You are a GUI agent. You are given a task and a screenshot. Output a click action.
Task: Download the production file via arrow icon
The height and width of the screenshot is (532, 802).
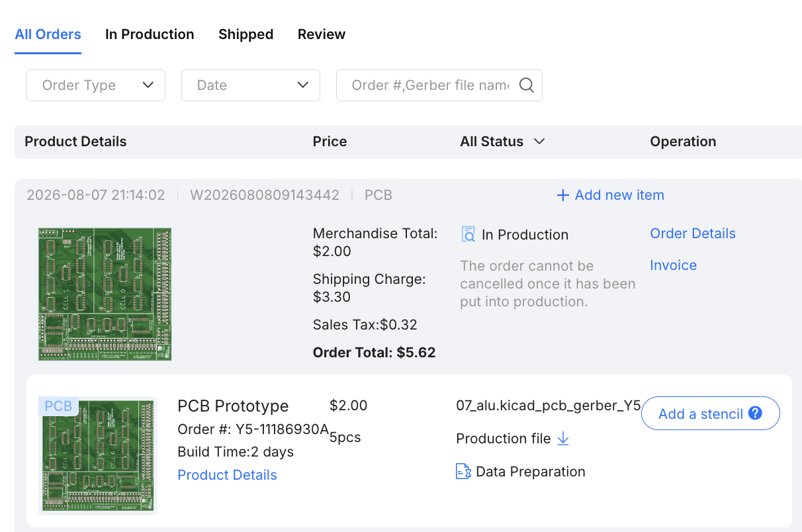click(x=563, y=439)
